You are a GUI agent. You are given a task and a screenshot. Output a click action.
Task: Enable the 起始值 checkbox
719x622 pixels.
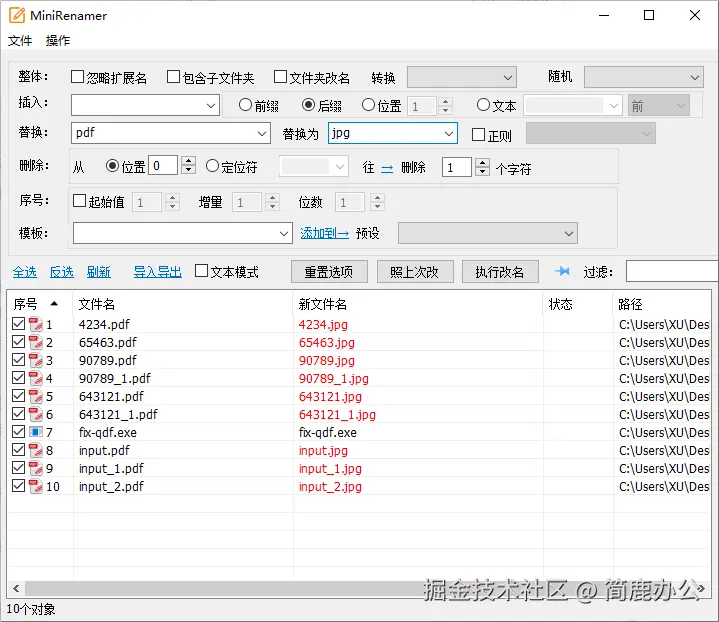pos(79,200)
